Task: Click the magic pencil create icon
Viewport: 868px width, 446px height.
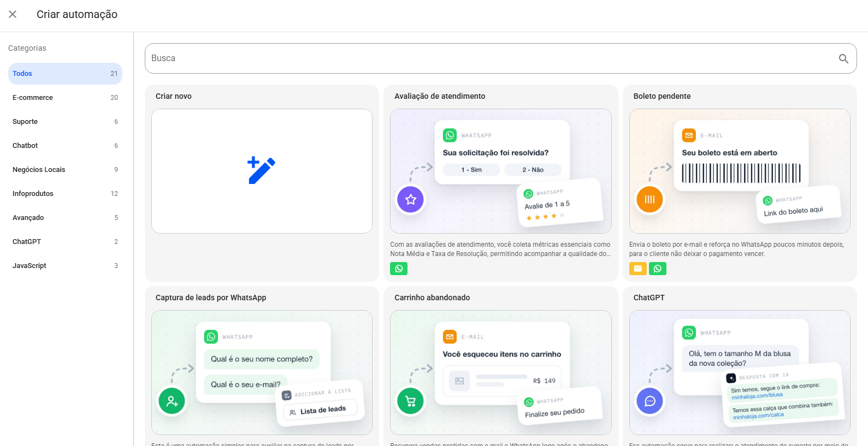Action: (261, 170)
